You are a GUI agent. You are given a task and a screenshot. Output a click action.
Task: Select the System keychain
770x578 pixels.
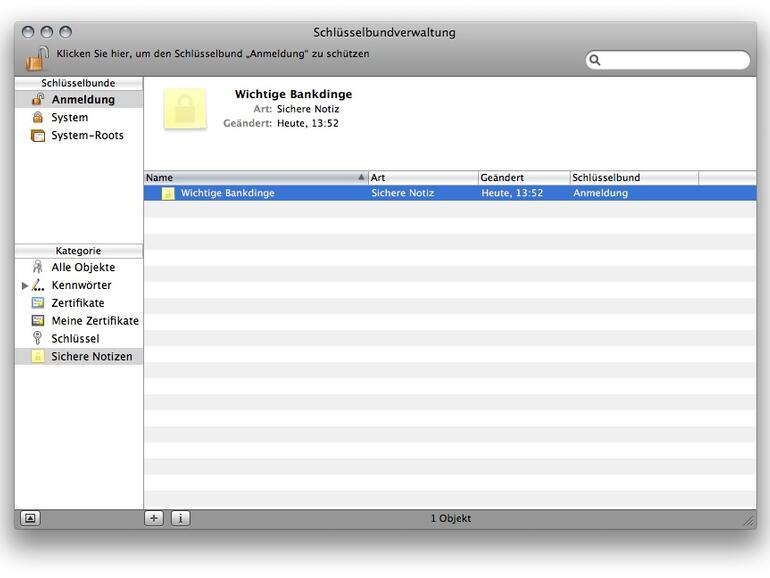pyautogui.click(x=69, y=118)
